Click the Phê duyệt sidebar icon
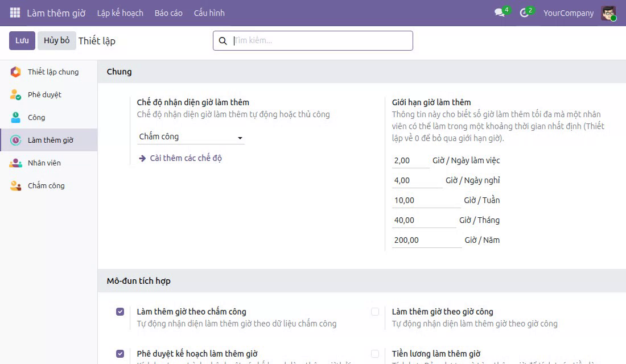This screenshot has height=364, width=626. [15, 94]
